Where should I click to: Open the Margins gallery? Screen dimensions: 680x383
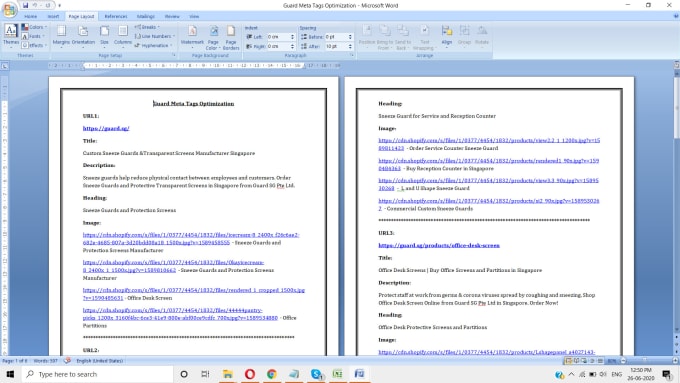pyautogui.click(x=61, y=36)
